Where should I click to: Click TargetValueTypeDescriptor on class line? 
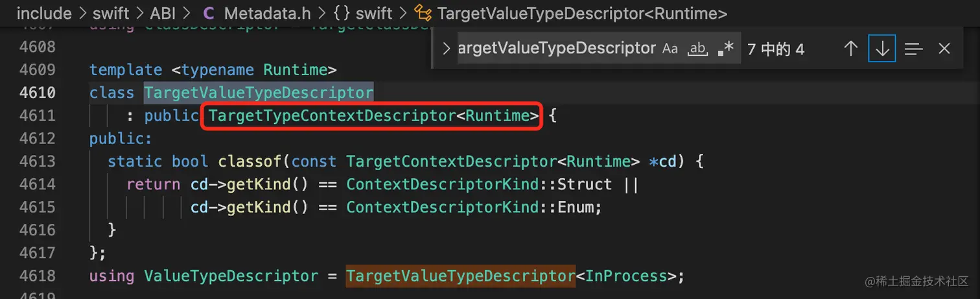[x=259, y=93]
